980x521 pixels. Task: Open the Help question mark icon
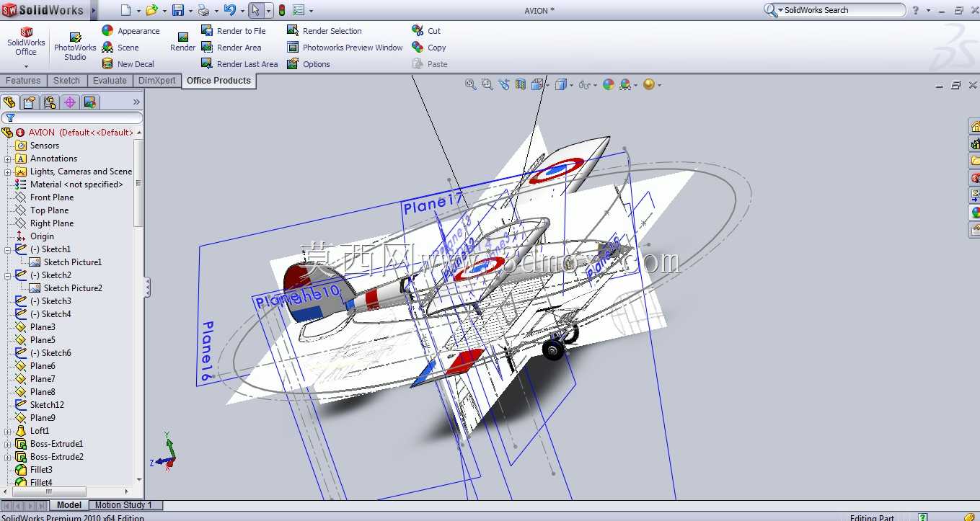tap(916, 10)
